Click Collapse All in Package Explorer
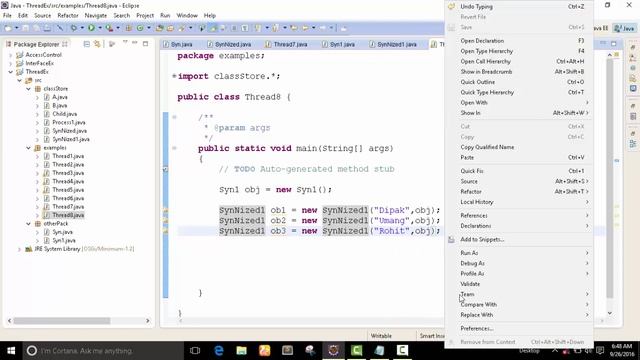The image size is (640, 360). coord(87,44)
